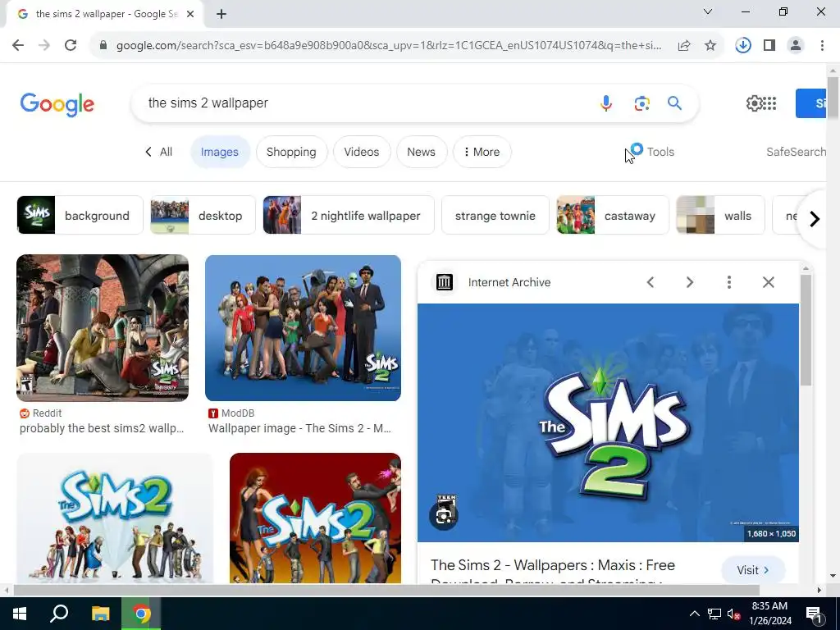Open the tab search dropdown arrow
The width and height of the screenshot is (840, 630).
coord(708,11)
